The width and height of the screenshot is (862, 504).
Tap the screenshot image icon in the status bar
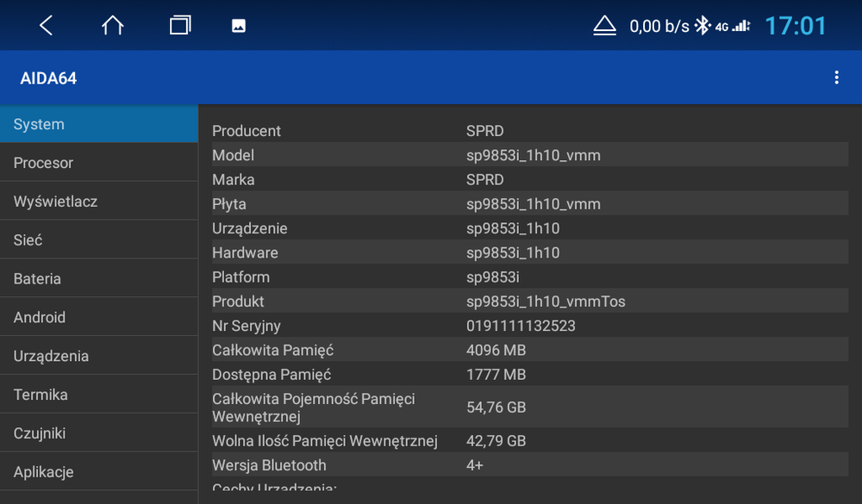pyautogui.click(x=237, y=25)
